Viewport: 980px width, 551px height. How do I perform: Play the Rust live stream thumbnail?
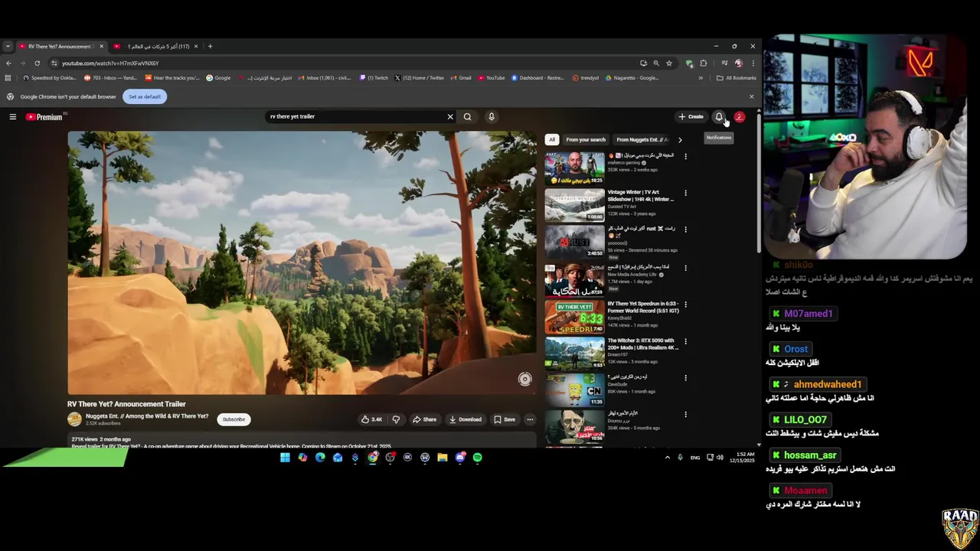click(574, 242)
